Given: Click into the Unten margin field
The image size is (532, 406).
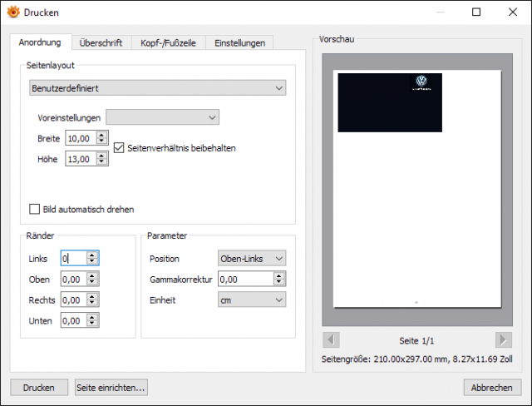Looking at the screenshot, I should [x=74, y=320].
